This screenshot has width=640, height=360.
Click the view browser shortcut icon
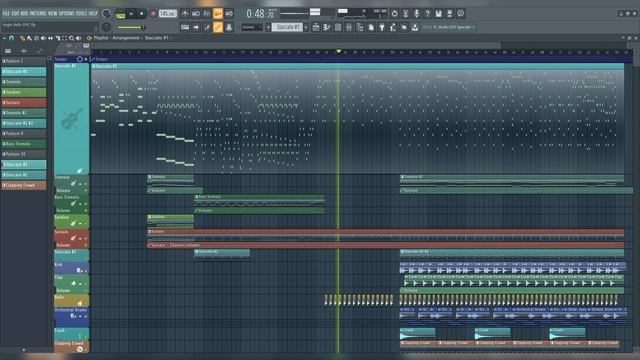coord(360,27)
